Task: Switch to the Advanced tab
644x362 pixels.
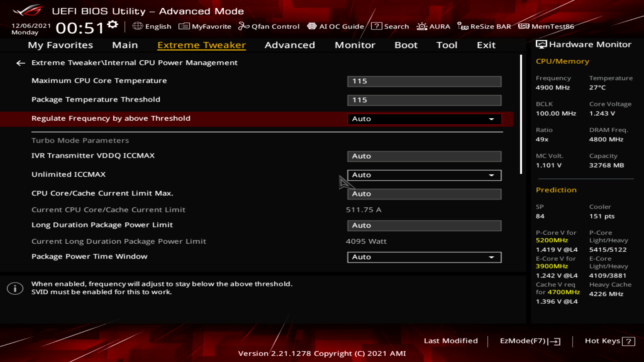Action: click(x=289, y=45)
